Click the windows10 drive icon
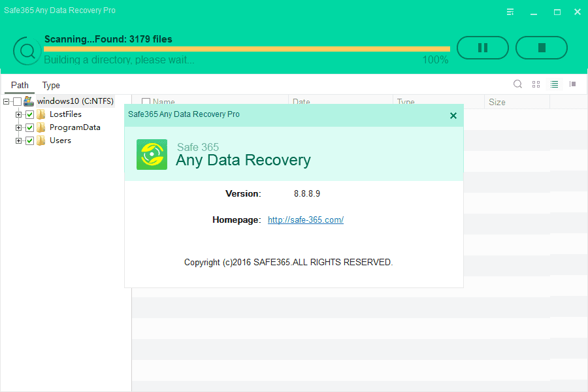Viewport: 588px width, 392px height. (x=29, y=101)
